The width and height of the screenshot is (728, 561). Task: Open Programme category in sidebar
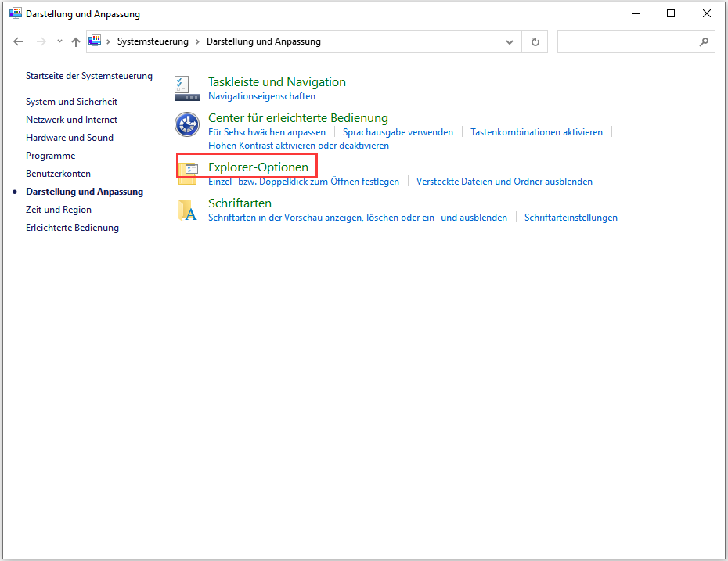coord(51,156)
